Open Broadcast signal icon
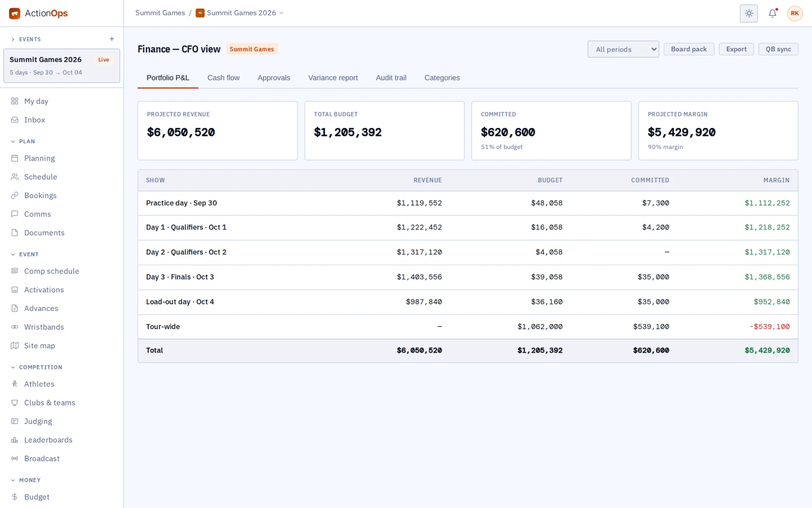Image resolution: width=812 pixels, height=508 pixels. (x=15, y=459)
